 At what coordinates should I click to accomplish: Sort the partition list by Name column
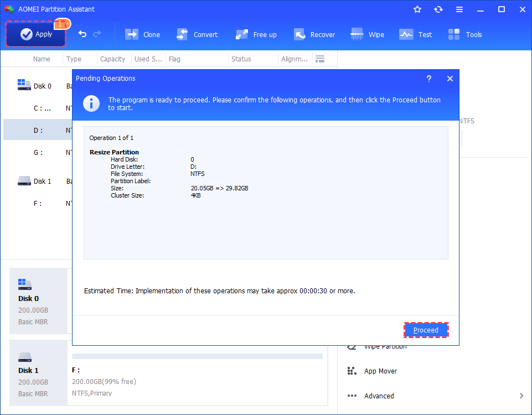coord(42,59)
